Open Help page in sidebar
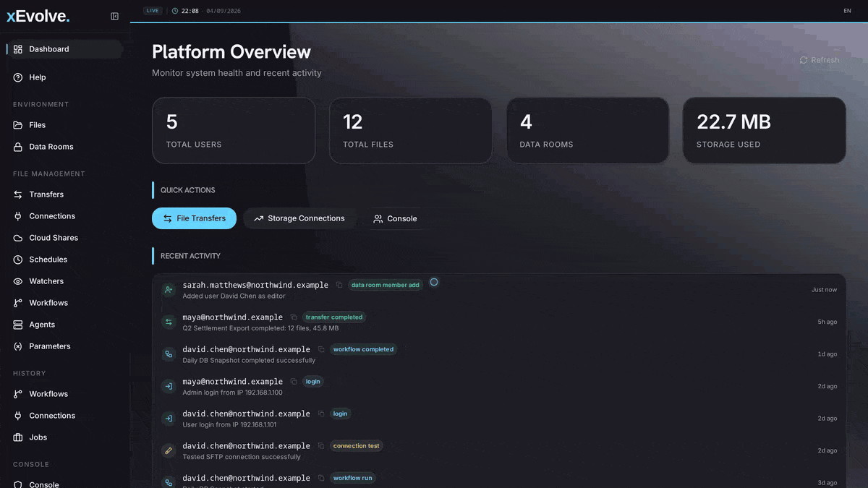 [x=64, y=77]
